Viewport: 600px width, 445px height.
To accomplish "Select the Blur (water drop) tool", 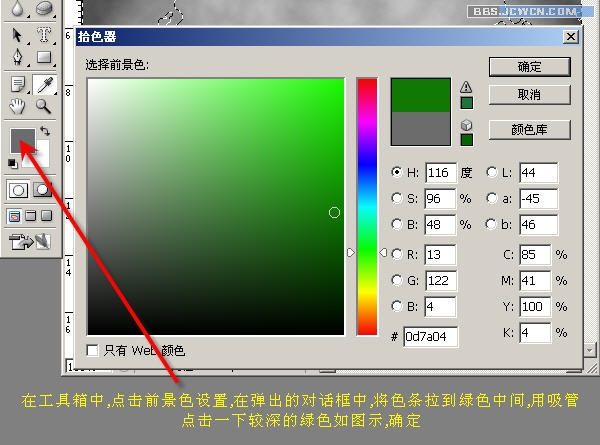I will 16,8.
